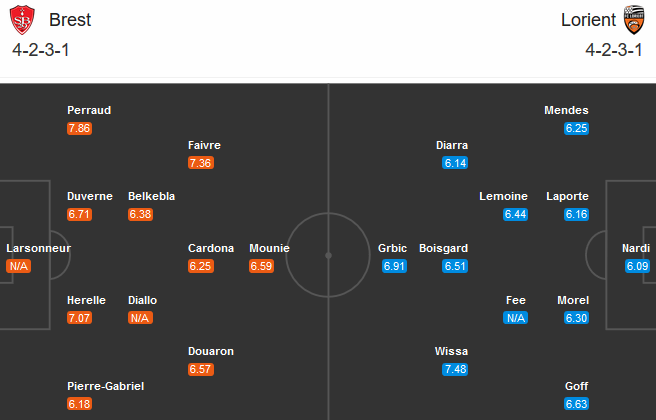656x420 pixels.
Task: Open the Lorient team name link
Action: tap(589, 20)
